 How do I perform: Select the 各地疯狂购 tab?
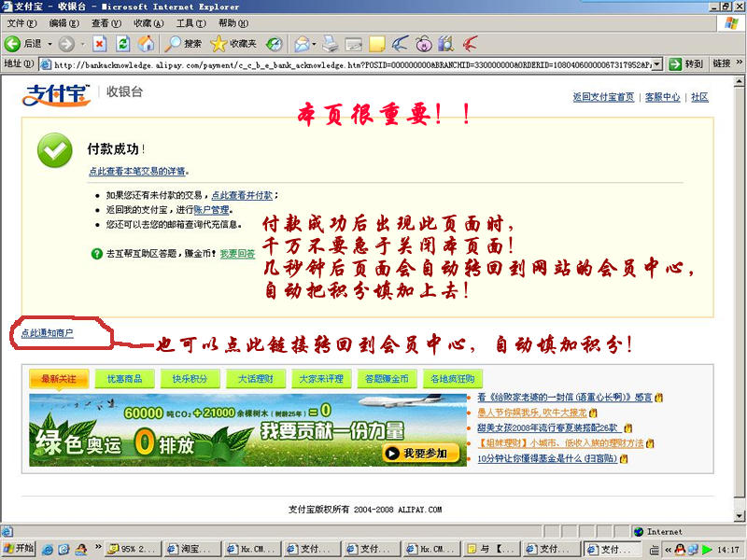pos(453,379)
